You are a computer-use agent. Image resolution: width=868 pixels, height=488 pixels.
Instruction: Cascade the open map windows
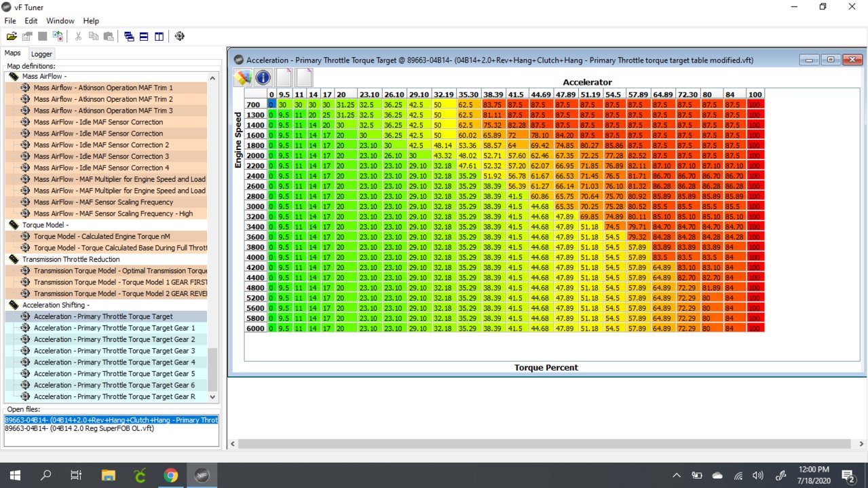pyautogui.click(x=129, y=36)
